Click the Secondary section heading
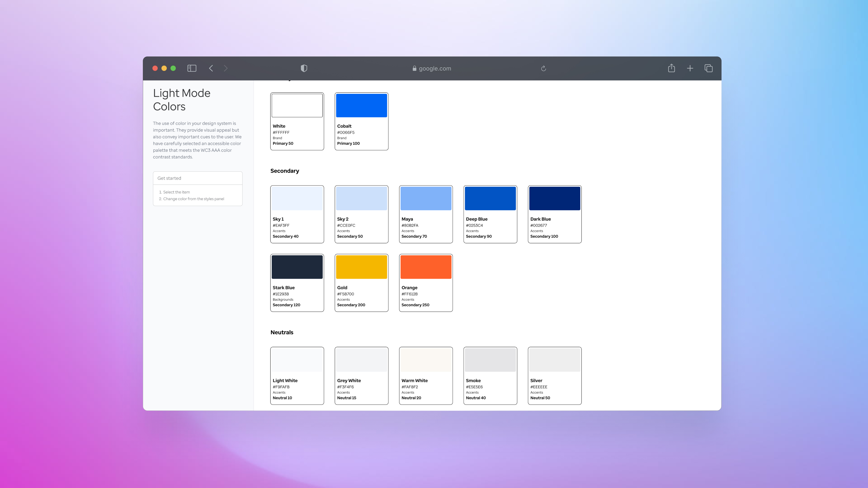This screenshot has height=488, width=868. click(285, 171)
